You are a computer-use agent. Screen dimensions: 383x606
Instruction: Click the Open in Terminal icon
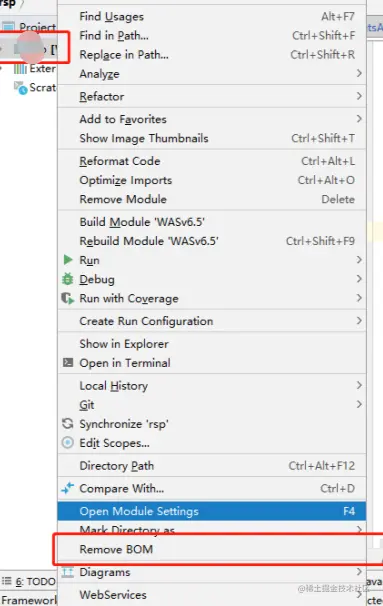[x=68, y=363]
